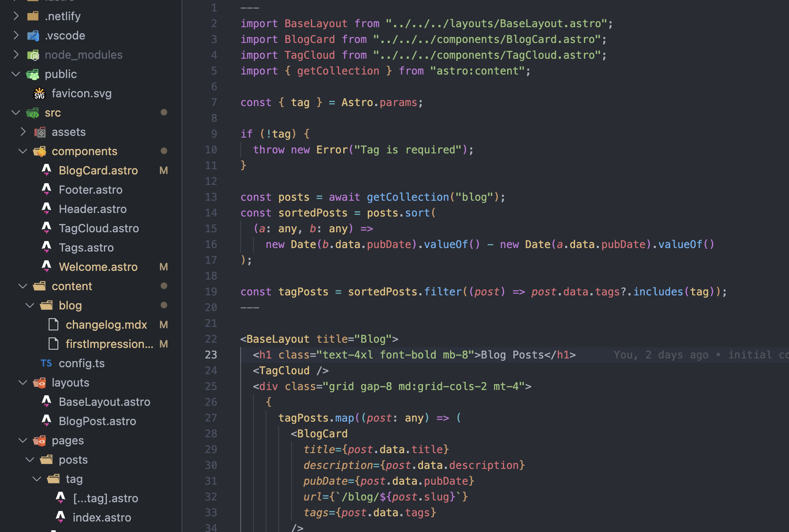
Task: Expand the .netlify folder
Action: coord(16,16)
